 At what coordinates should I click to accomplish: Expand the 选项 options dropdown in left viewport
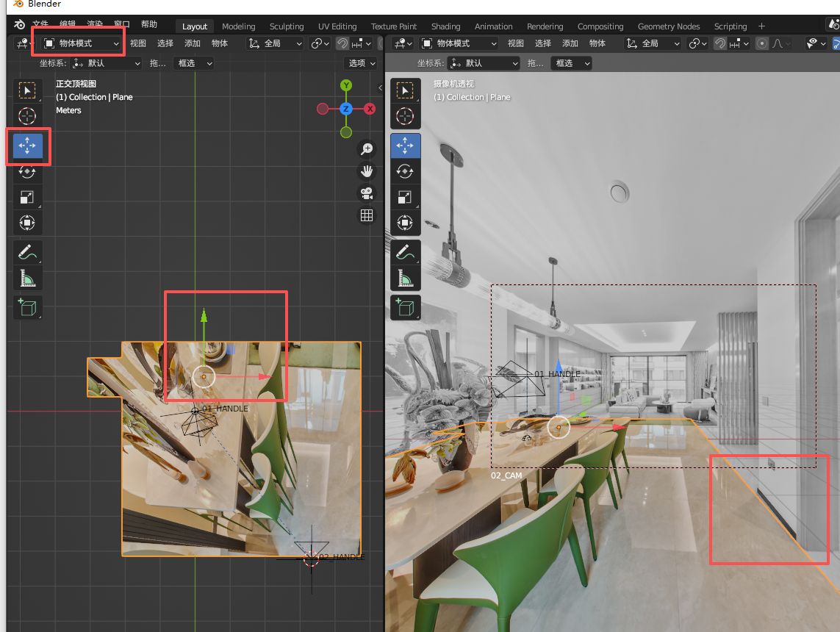pos(362,63)
